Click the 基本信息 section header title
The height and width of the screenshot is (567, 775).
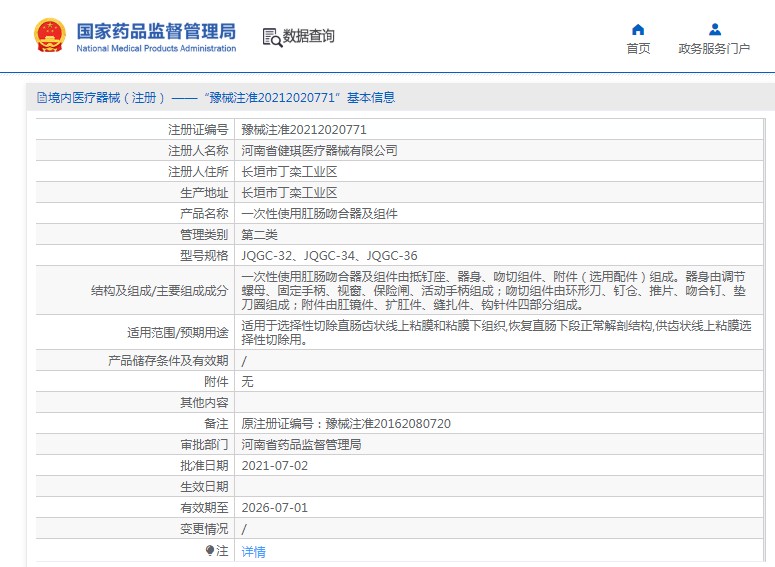click(x=371, y=97)
